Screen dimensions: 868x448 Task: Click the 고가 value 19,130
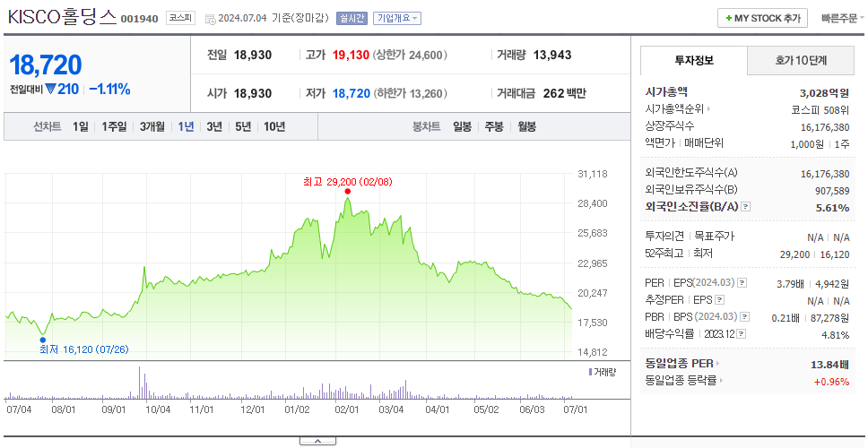coord(351,56)
